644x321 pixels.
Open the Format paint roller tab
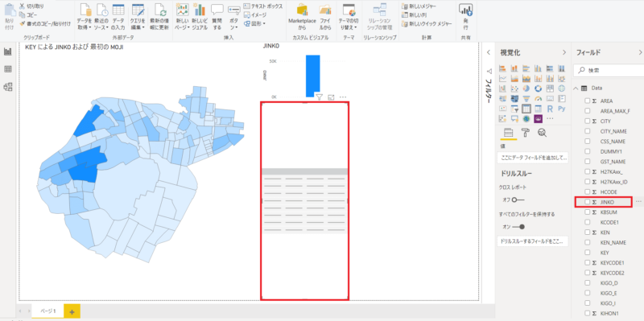[526, 133]
